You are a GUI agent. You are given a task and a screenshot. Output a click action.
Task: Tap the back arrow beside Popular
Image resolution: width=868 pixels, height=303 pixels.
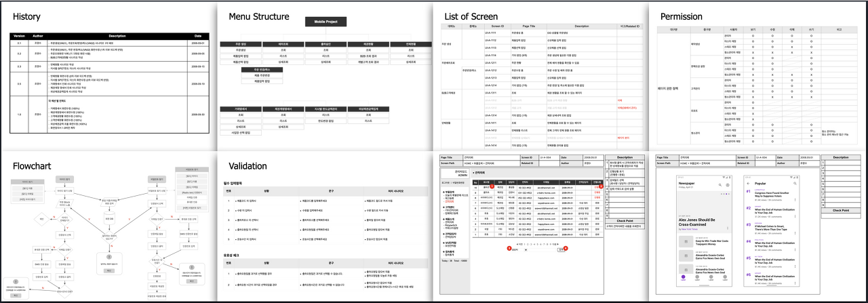coord(748,184)
